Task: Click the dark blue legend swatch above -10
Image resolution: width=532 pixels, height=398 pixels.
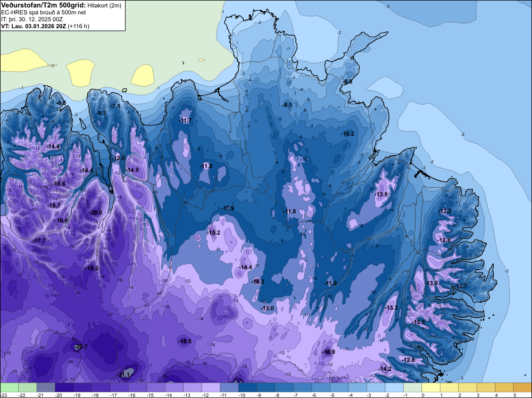Action: point(248,387)
